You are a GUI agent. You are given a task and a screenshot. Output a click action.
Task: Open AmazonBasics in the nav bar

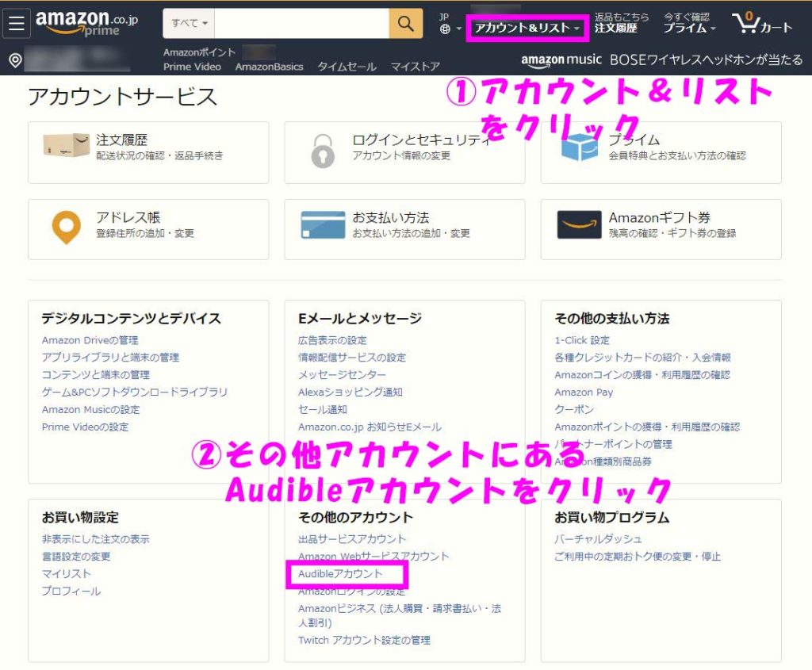coord(269,67)
